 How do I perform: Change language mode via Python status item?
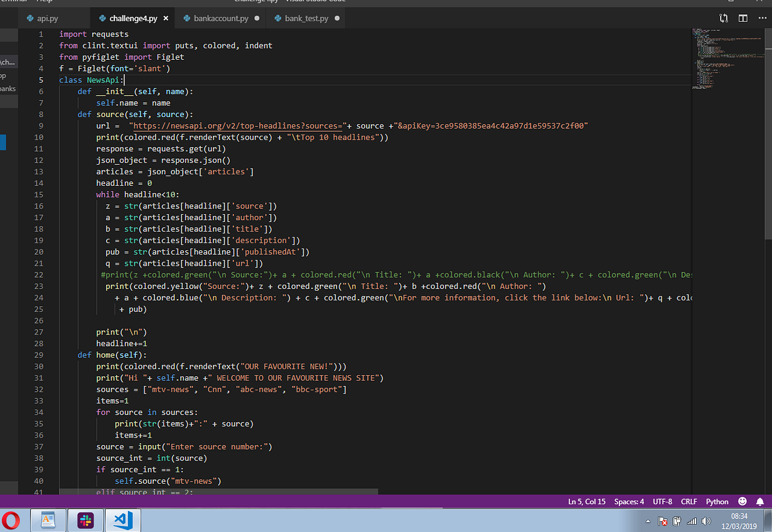[717, 501]
